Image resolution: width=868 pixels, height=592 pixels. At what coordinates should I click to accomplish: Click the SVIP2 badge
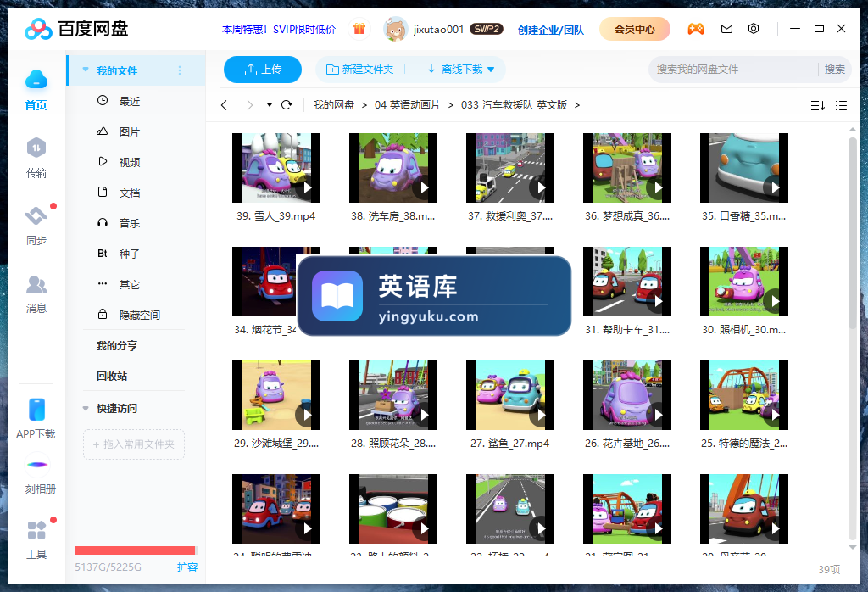point(486,29)
